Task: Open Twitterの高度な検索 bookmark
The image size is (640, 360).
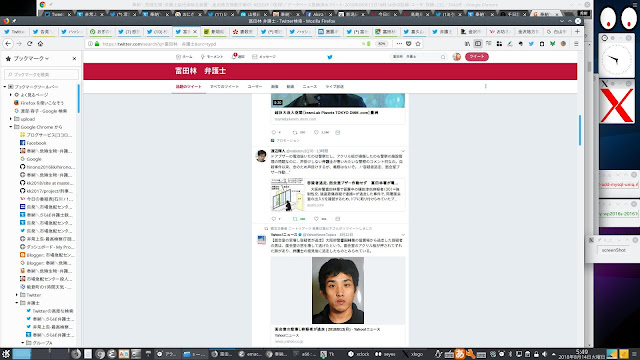Action: pos(50,311)
